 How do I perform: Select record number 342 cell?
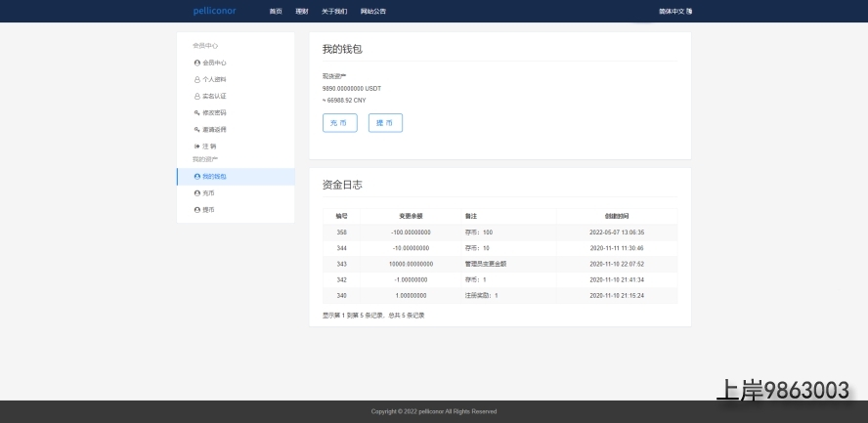tap(341, 279)
